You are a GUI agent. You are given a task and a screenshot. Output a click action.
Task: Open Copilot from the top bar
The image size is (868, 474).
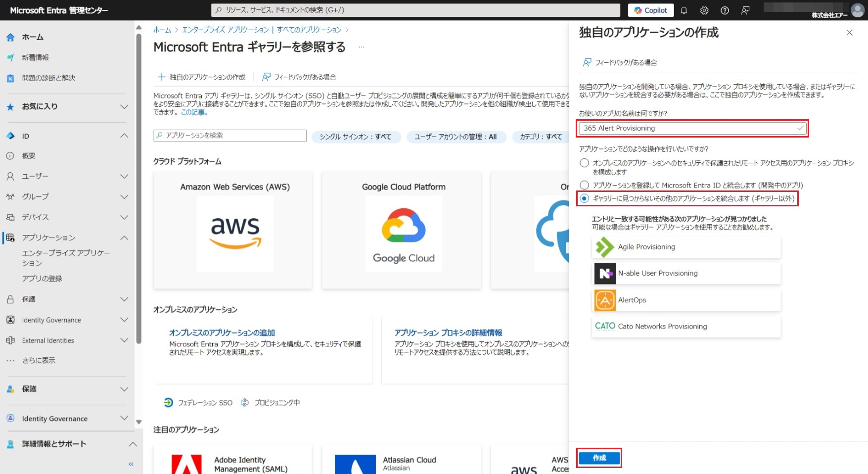tap(650, 10)
